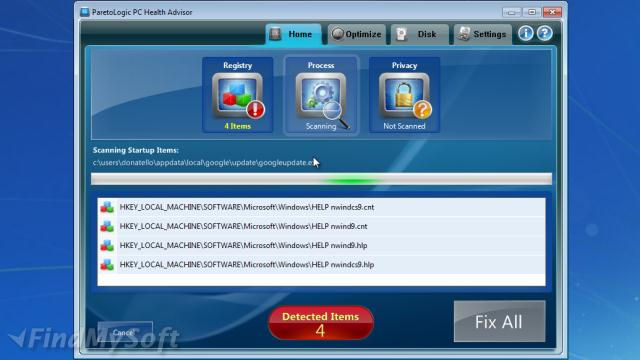Click the Detected Items counter

(321, 323)
